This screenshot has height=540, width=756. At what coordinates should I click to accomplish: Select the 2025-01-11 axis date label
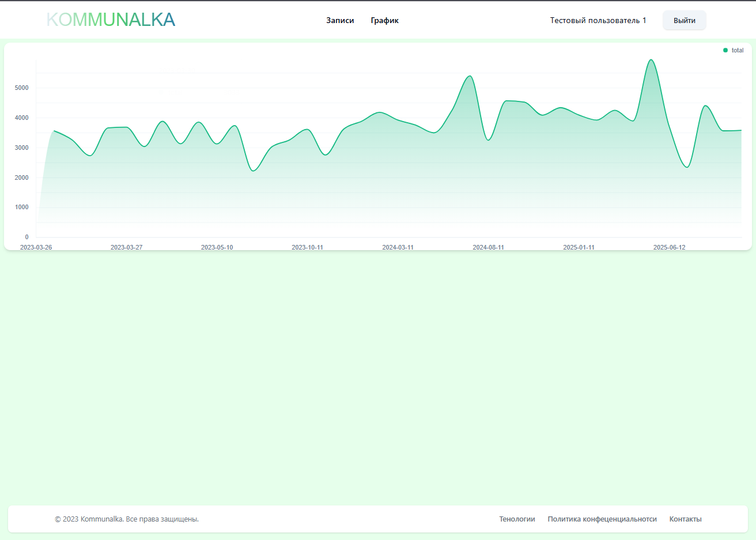tap(579, 247)
